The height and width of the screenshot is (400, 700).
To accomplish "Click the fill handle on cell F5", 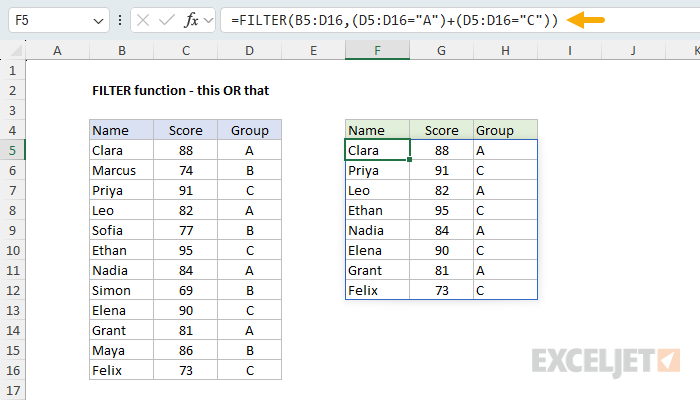I will point(409,159).
